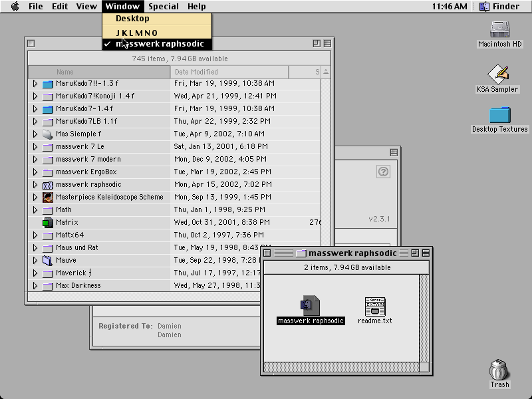Expand the Maverick ƒ folder
Screen dimensions: 532x399
(x=35, y=273)
